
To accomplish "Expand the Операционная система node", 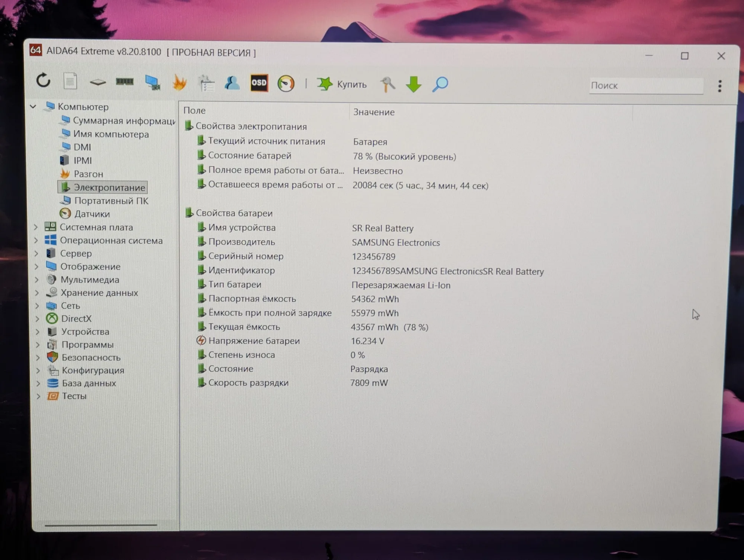I will 36,240.
